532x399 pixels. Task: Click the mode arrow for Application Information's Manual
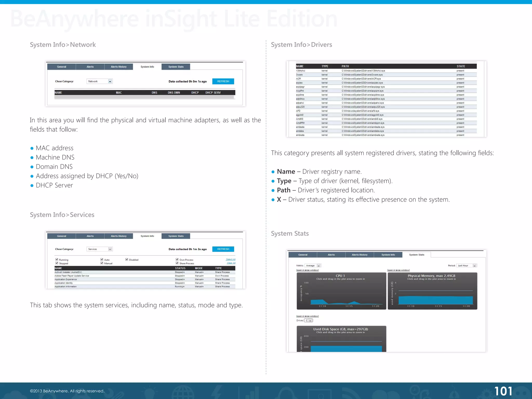coord(203,287)
